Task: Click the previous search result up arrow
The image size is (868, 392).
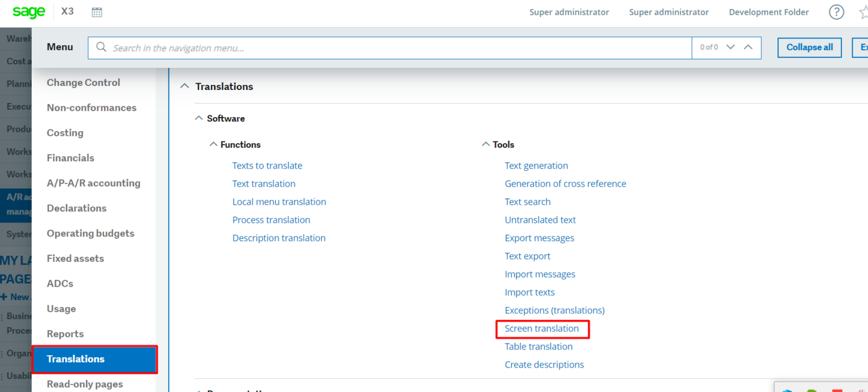Action: pyautogui.click(x=748, y=48)
